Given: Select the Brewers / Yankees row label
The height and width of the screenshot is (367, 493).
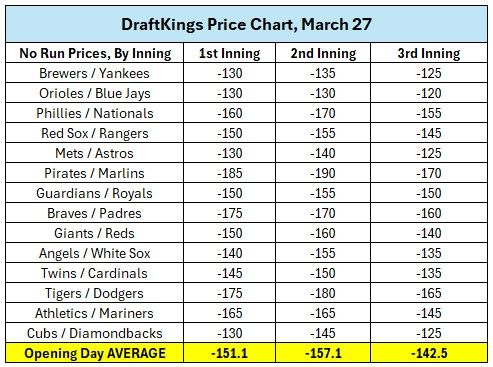Looking at the screenshot, I should point(95,73).
